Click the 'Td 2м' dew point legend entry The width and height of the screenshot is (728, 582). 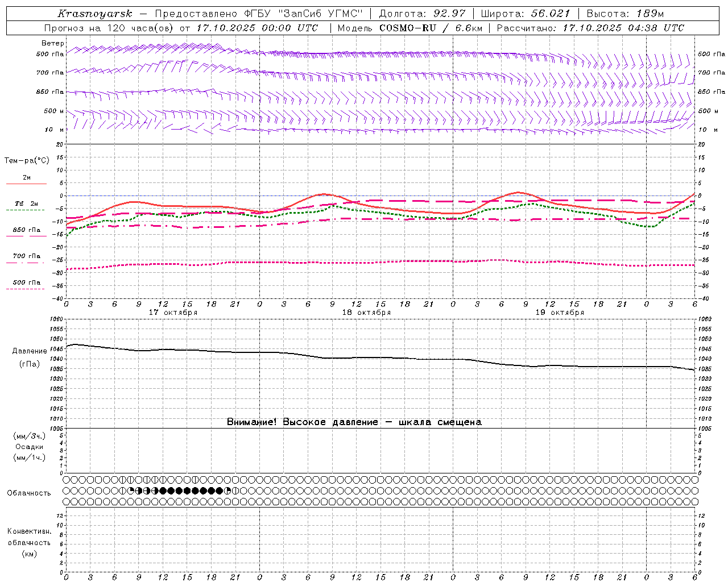(x=26, y=206)
